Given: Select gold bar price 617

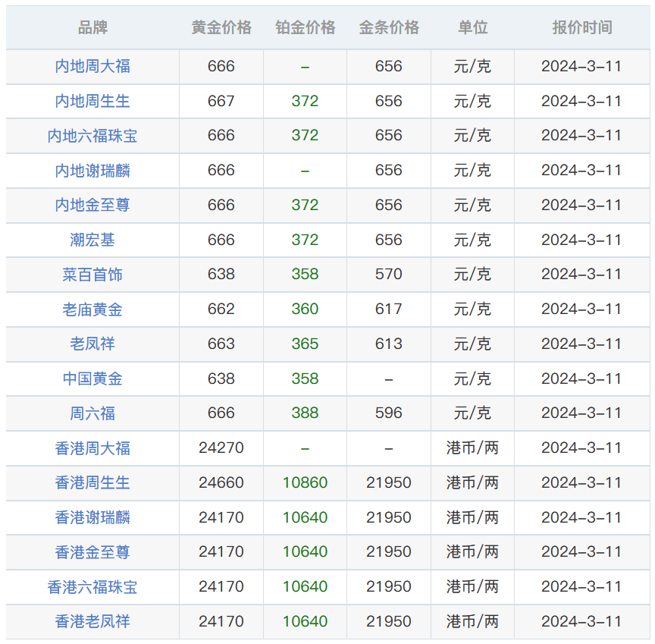Looking at the screenshot, I should tap(388, 309).
